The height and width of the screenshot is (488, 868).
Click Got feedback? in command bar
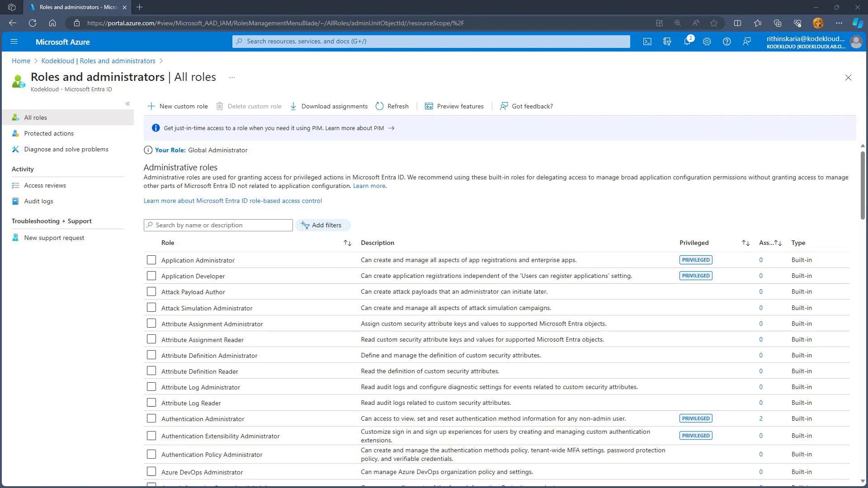coord(526,106)
